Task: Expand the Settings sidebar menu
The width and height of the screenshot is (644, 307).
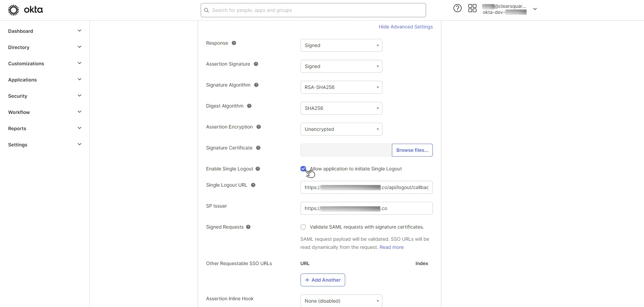Action: click(45, 145)
